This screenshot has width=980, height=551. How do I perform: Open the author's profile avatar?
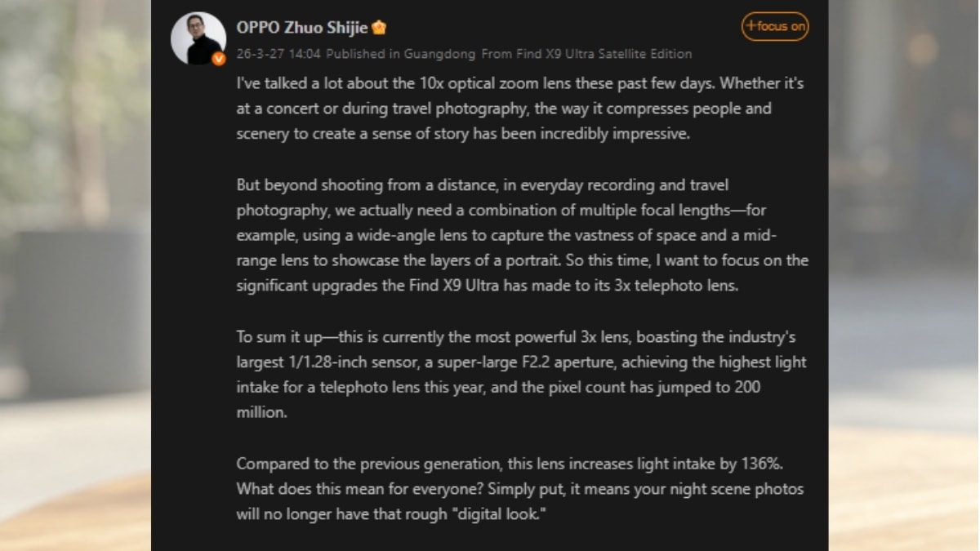[198, 38]
